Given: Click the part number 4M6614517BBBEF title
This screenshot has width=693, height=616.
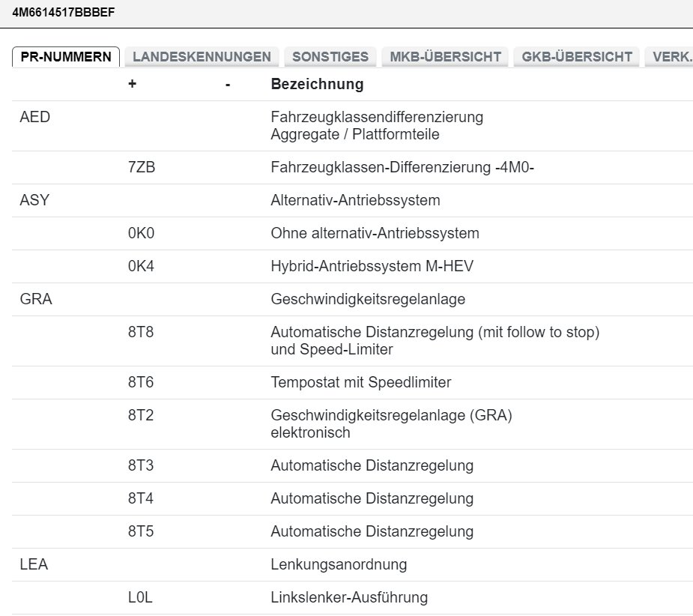Looking at the screenshot, I should 64,12.
